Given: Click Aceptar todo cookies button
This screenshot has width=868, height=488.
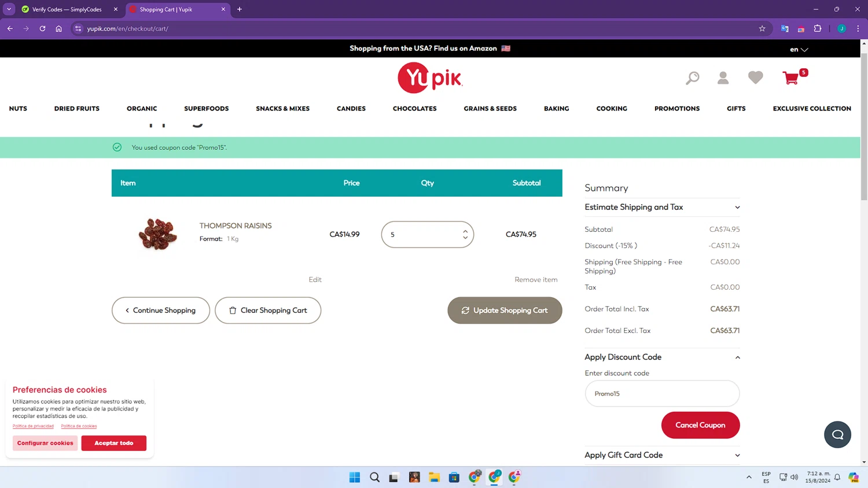Looking at the screenshot, I should (x=114, y=443).
